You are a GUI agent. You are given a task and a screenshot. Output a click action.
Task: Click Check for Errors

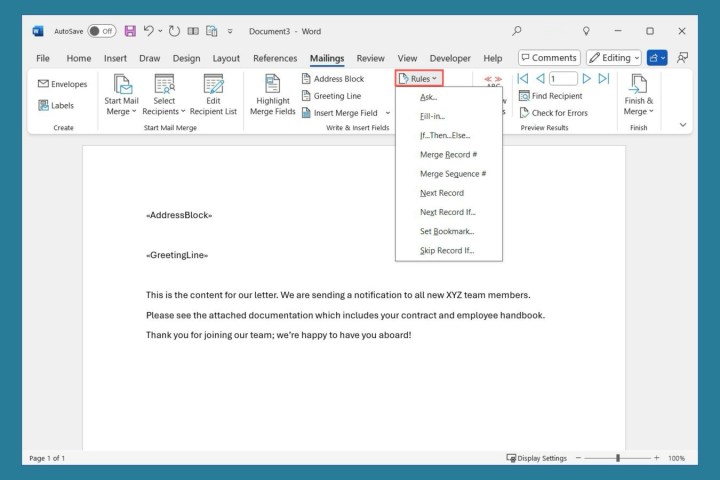tap(552, 113)
